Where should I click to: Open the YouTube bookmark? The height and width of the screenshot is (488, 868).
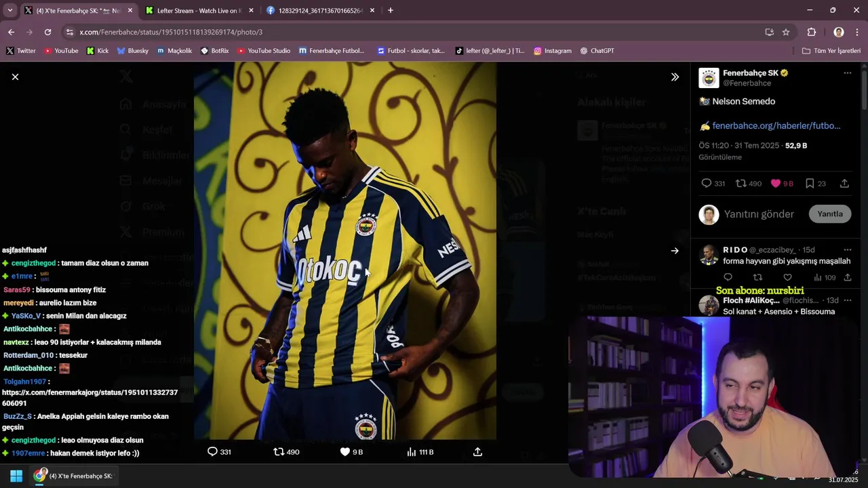pos(61,51)
